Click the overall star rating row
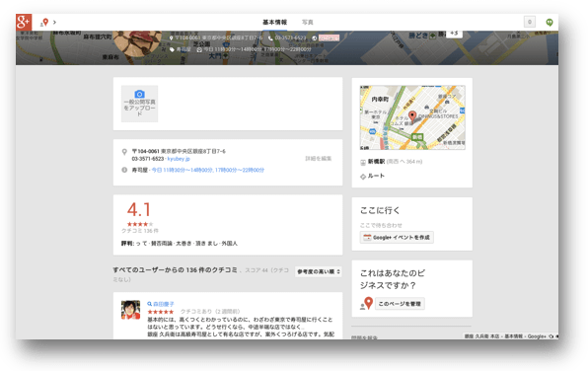Viewport: 588px width, 371px height. click(140, 224)
